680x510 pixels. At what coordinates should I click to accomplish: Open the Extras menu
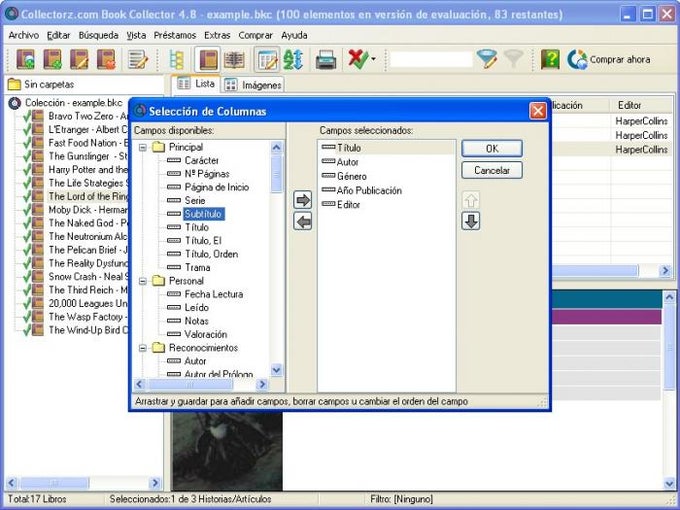217,35
